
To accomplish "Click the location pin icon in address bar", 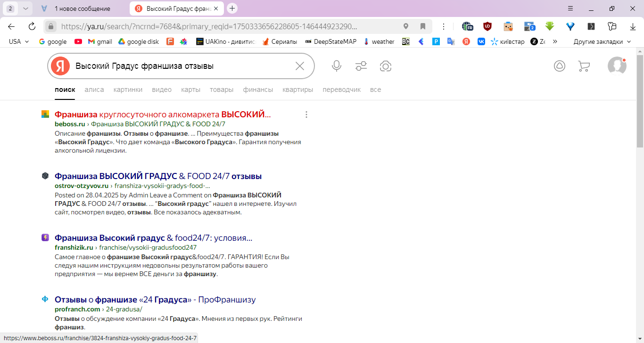I will pos(406,26).
